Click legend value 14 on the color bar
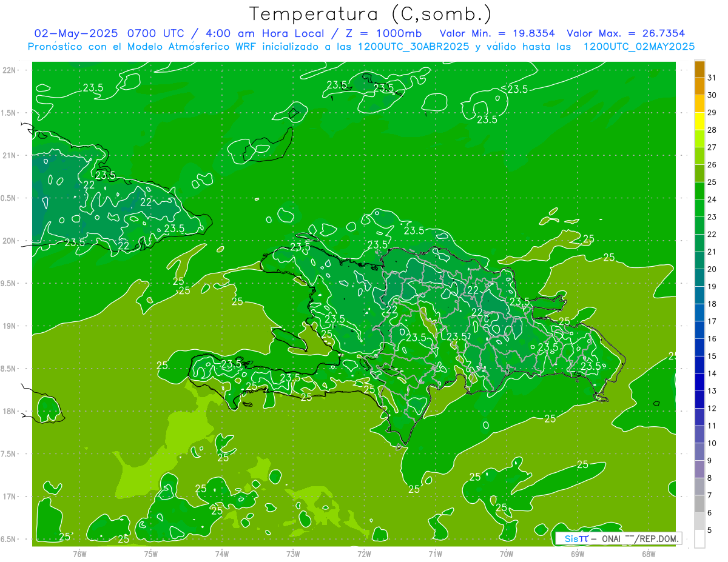 pyautogui.click(x=712, y=373)
